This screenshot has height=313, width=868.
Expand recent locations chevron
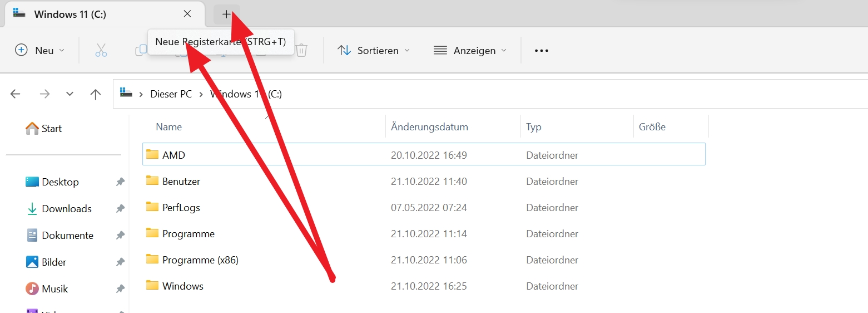coord(70,94)
